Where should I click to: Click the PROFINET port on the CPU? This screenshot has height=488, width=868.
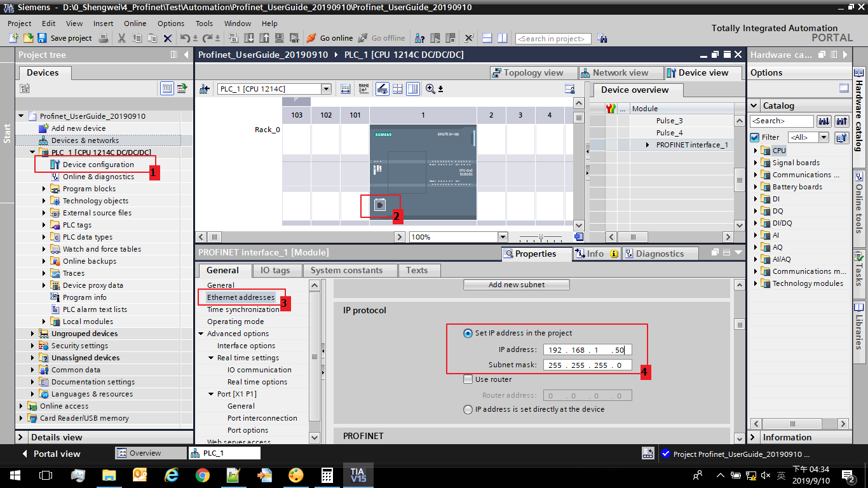pyautogui.click(x=379, y=205)
